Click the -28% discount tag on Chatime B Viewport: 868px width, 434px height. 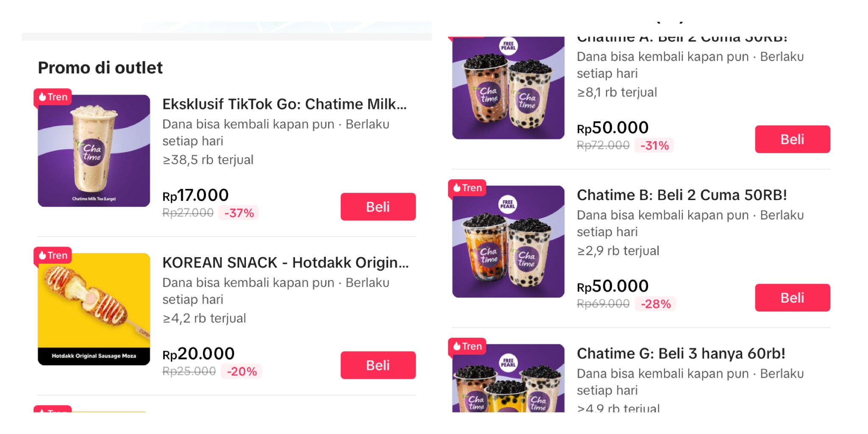(x=656, y=304)
